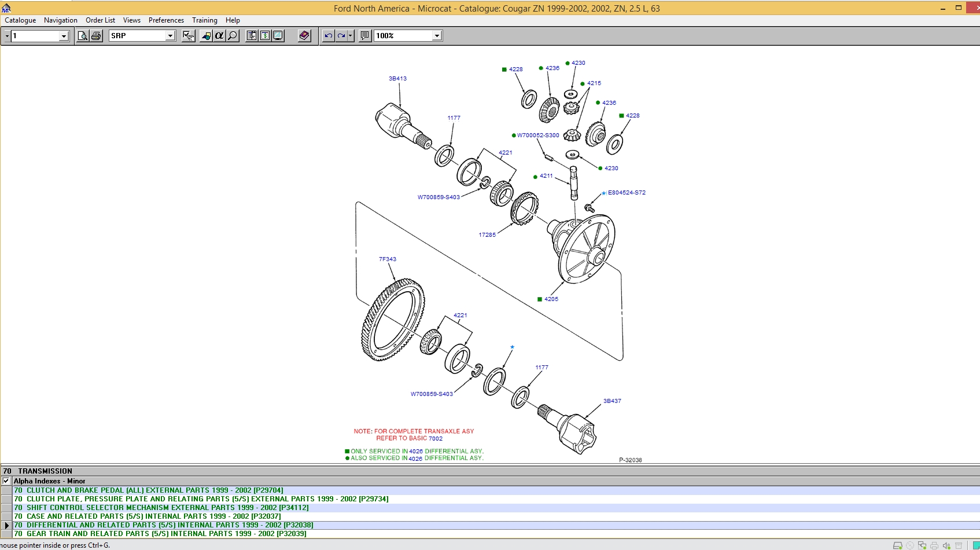The image size is (980, 550).
Task: Open the Navigation menu
Action: (61, 20)
